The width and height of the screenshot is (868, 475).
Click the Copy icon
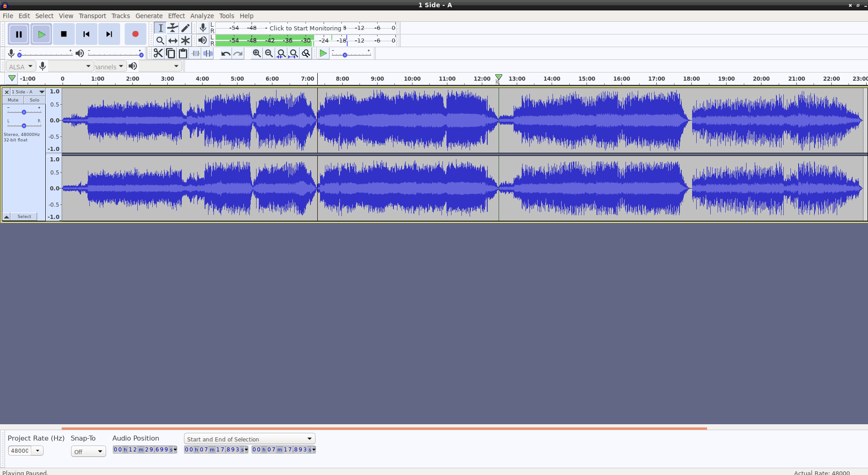click(x=170, y=53)
